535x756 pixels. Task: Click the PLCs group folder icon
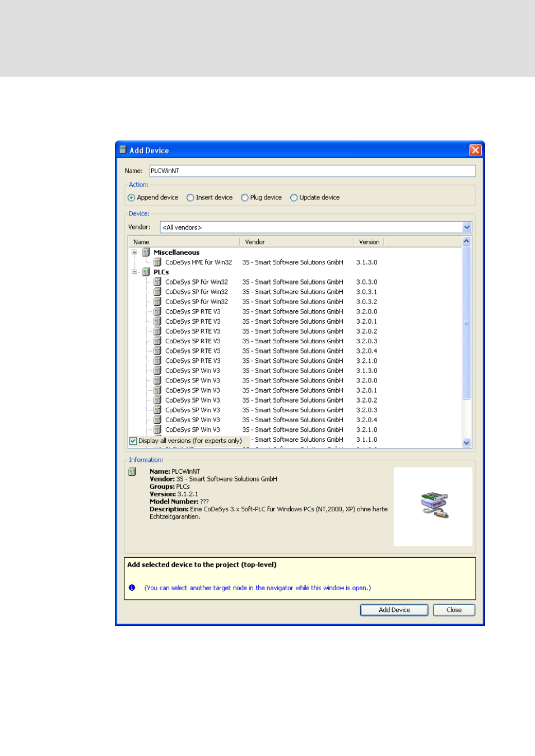click(146, 272)
